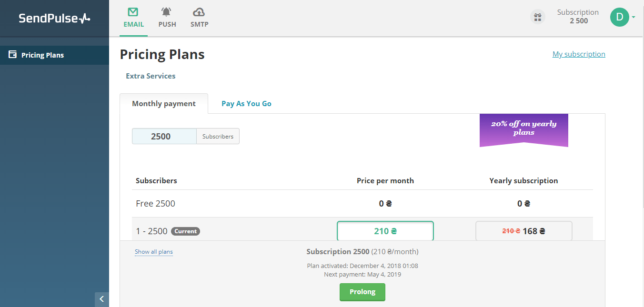Click the SendPulse logo

[x=54, y=18]
